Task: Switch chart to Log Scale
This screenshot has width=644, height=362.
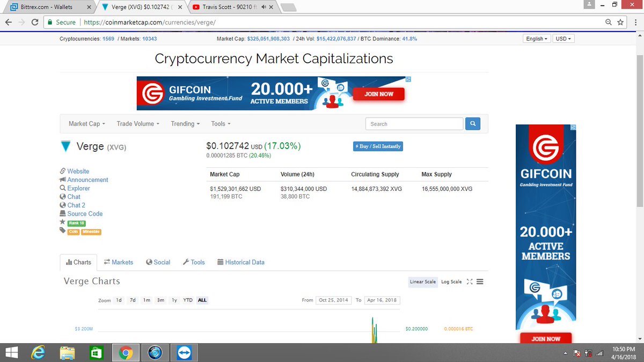Action: click(x=451, y=282)
